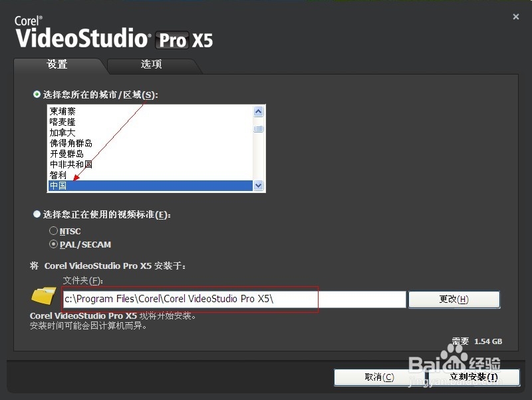
Task: Select the 选择您正在使用的视频标准 radio option
Action: pos(35,214)
